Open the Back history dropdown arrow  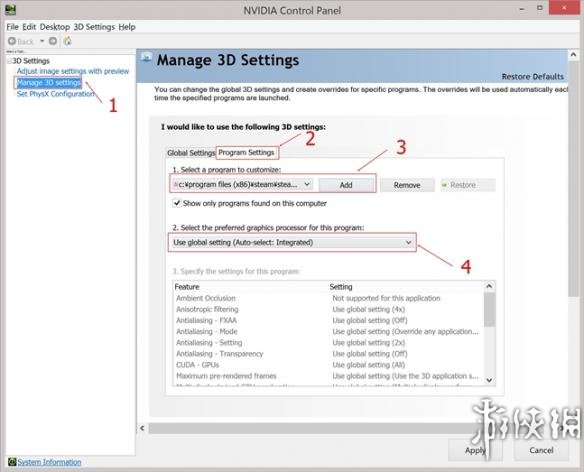[x=42, y=41]
